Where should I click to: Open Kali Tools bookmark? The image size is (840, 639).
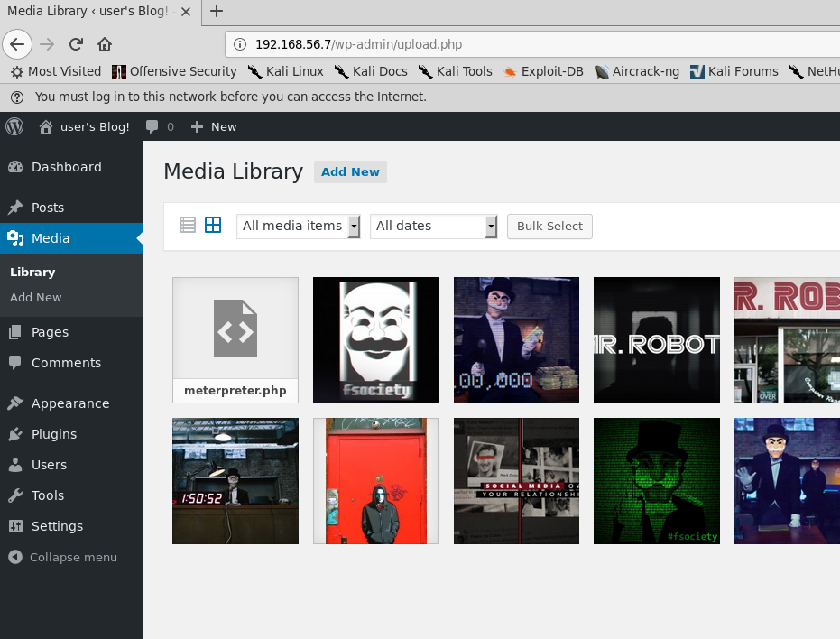click(x=456, y=71)
